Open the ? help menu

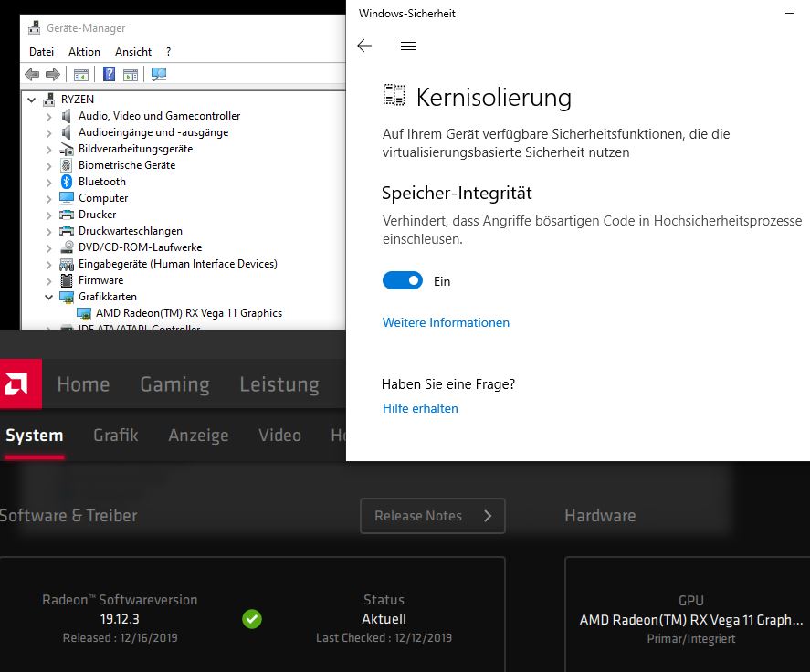pyautogui.click(x=168, y=52)
